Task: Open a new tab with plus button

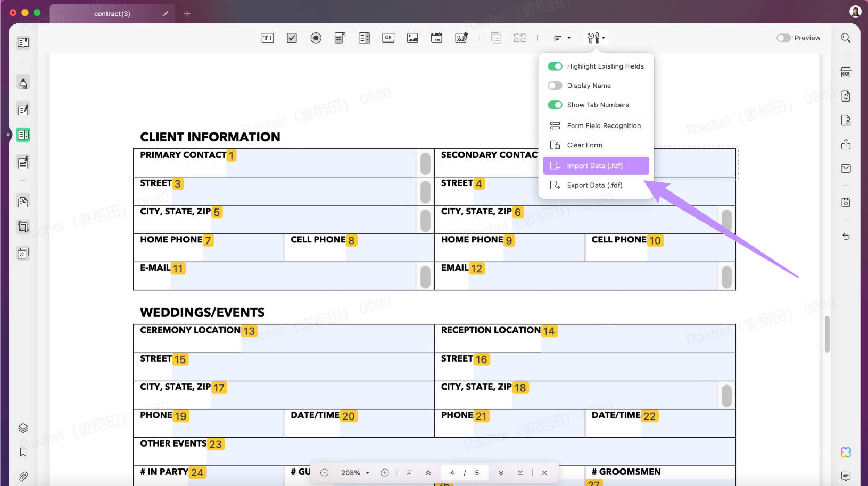Action: [187, 14]
